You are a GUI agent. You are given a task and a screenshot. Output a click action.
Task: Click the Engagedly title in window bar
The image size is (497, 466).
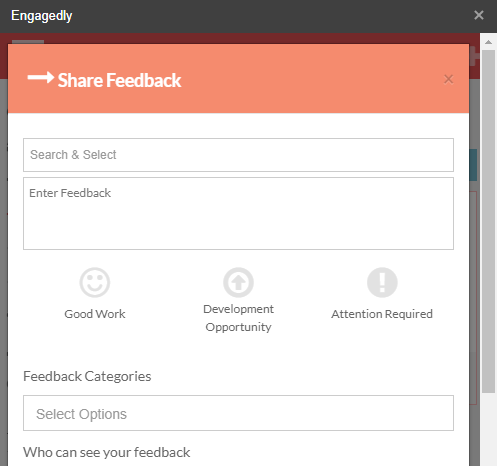coord(42,16)
